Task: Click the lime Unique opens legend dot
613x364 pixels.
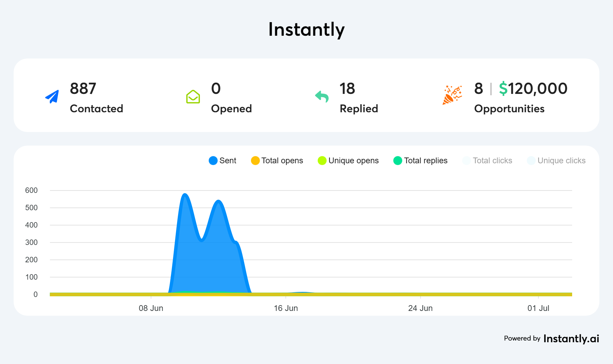Action: 322,160
